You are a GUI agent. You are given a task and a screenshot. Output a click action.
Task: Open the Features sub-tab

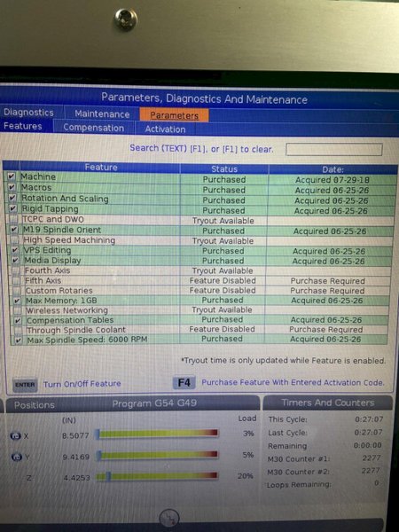[x=23, y=126]
